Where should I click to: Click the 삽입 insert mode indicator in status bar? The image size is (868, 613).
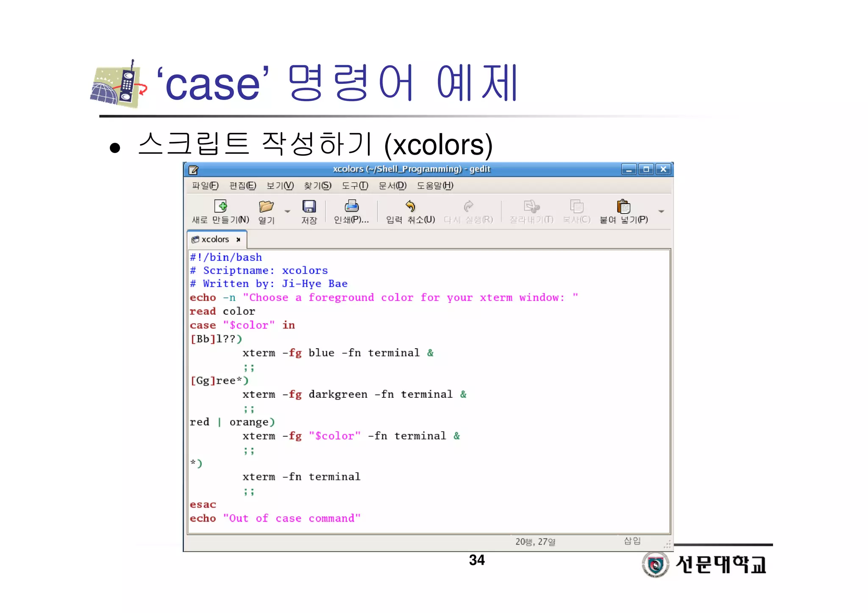[x=632, y=541]
